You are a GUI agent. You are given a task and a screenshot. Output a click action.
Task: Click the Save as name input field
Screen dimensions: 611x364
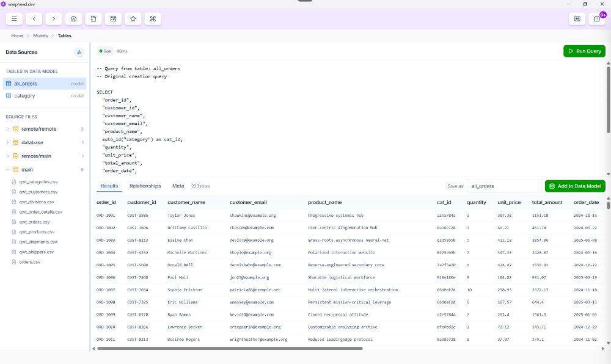504,186
